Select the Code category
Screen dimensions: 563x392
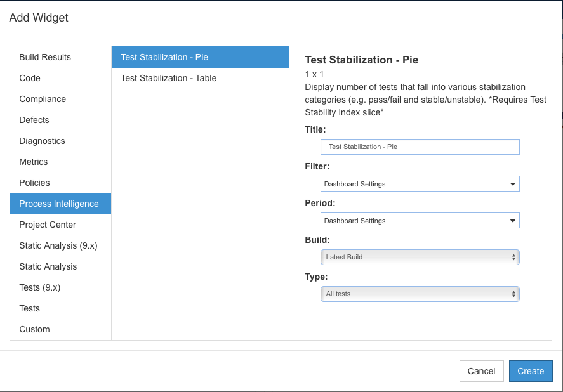click(x=61, y=78)
